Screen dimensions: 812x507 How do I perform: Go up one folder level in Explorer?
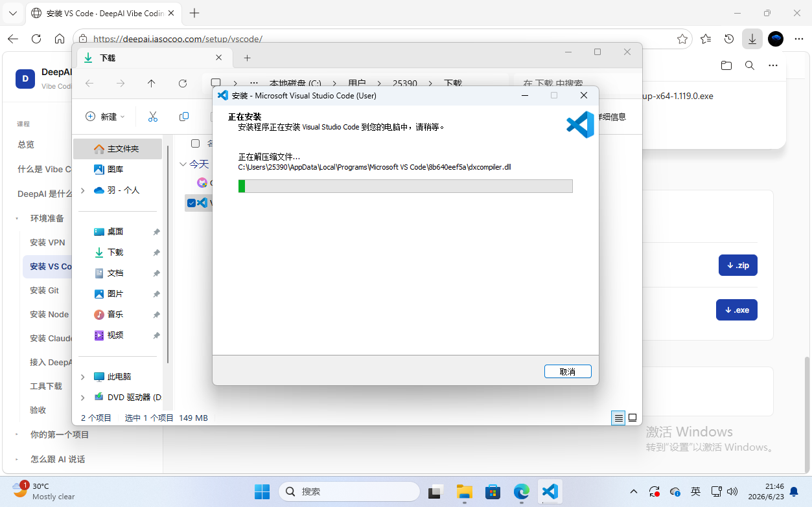click(x=152, y=84)
